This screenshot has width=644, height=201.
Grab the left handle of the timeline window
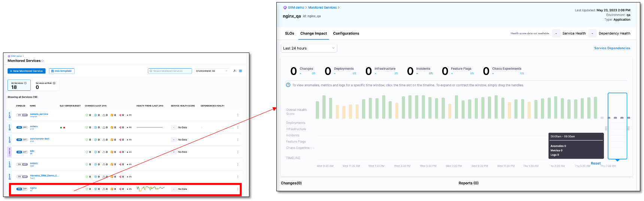click(606, 128)
